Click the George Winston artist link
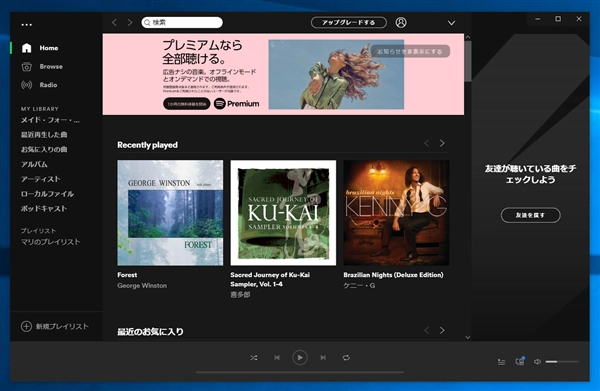Viewport: 600px width, 391px height. (142, 286)
